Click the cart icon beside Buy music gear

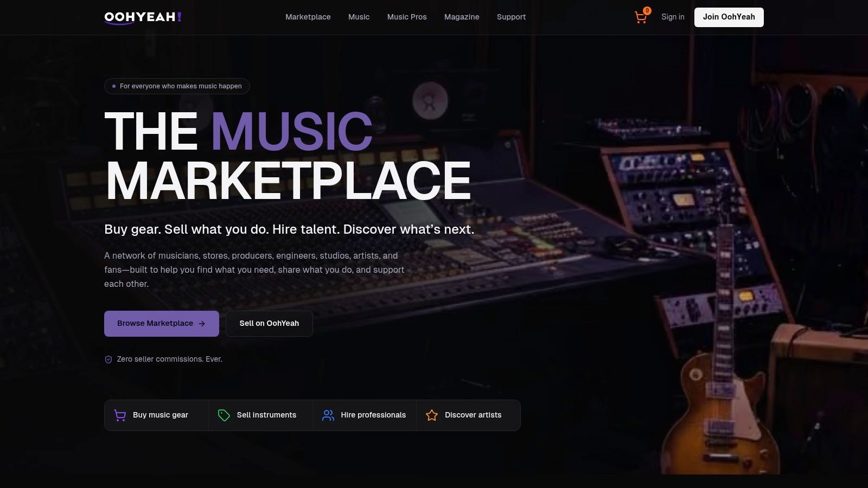point(120,415)
